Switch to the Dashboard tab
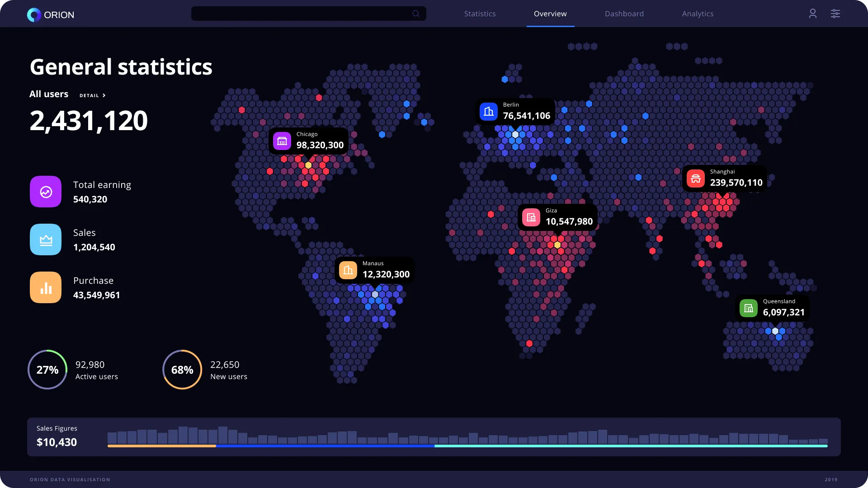Image resolution: width=868 pixels, height=488 pixels. point(624,14)
